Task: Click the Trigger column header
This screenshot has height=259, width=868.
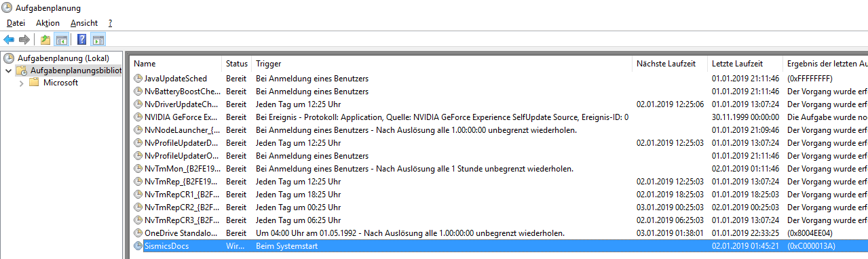Action: tap(442, 64)
